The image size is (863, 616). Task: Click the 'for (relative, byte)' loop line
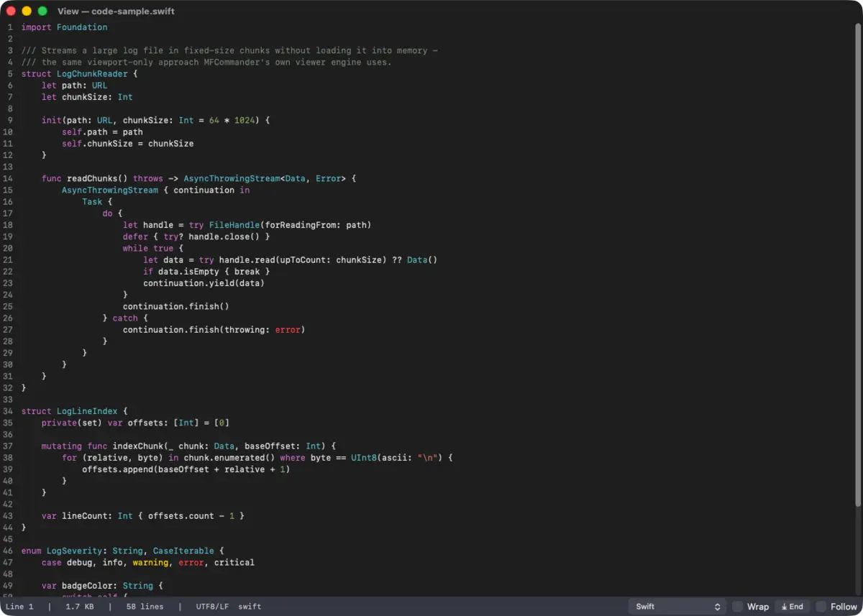257,458
